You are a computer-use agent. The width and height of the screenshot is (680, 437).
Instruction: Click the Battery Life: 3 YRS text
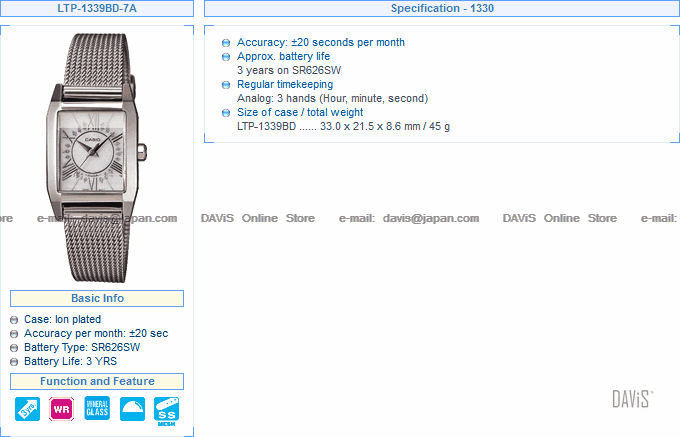(70, 361)
